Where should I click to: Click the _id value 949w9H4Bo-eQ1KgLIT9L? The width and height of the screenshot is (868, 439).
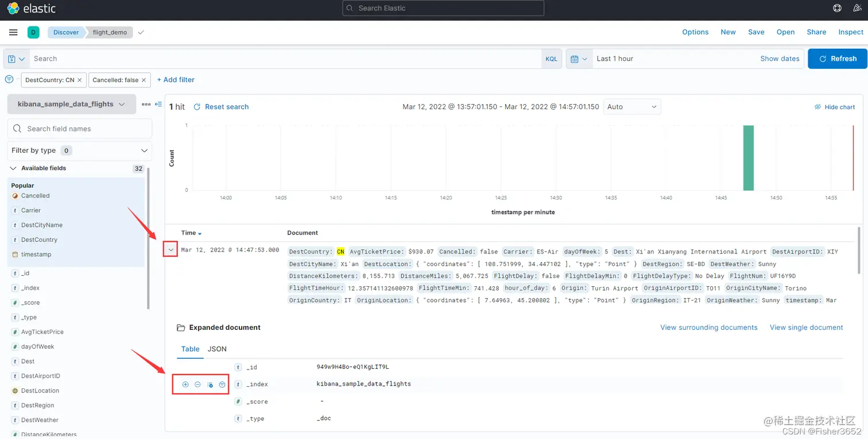point(352,367)
